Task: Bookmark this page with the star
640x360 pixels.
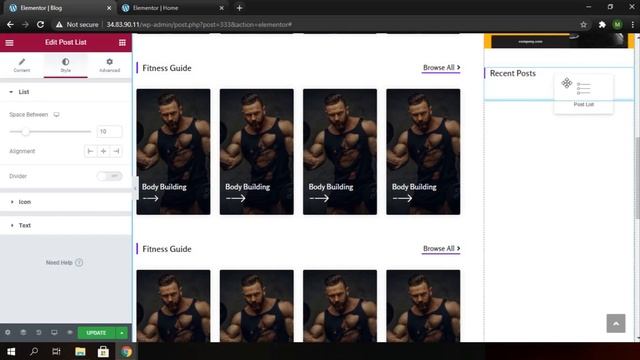Action: (x=584, y=24)
